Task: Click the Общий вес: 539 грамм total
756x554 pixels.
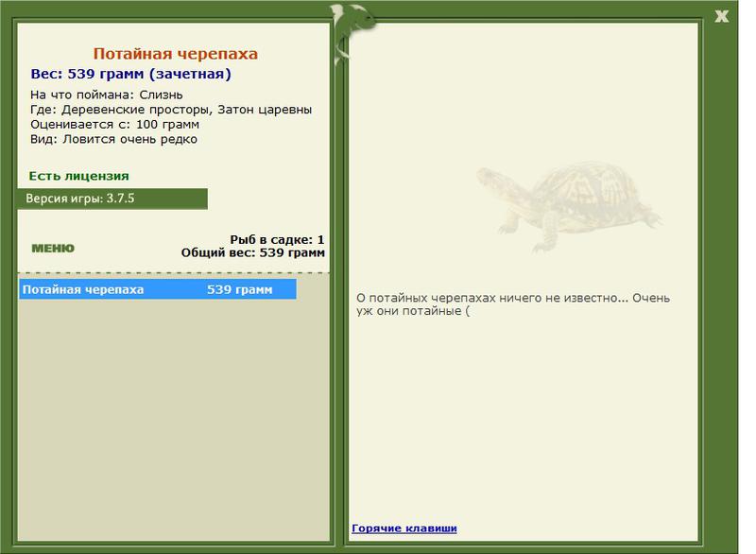Action: tap(252, 252)
